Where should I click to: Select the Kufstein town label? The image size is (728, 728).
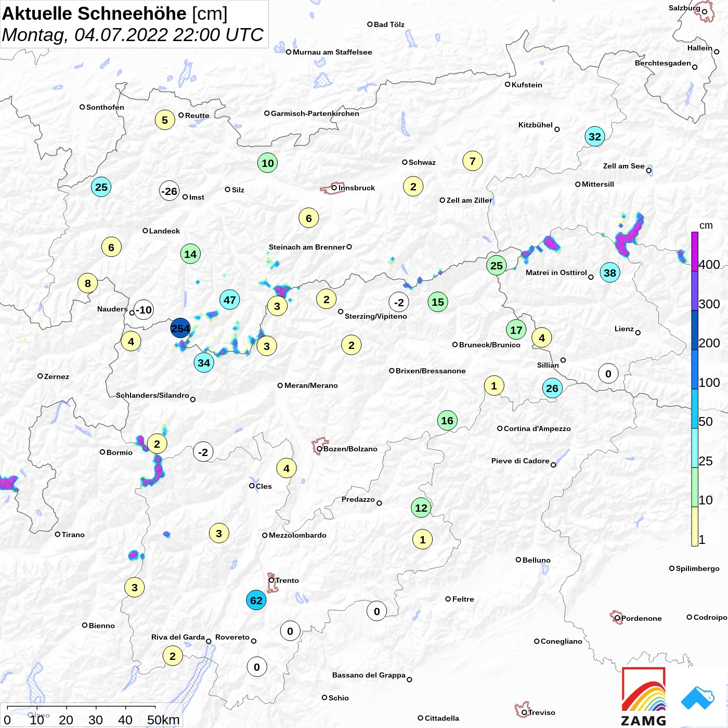point(527,85)
